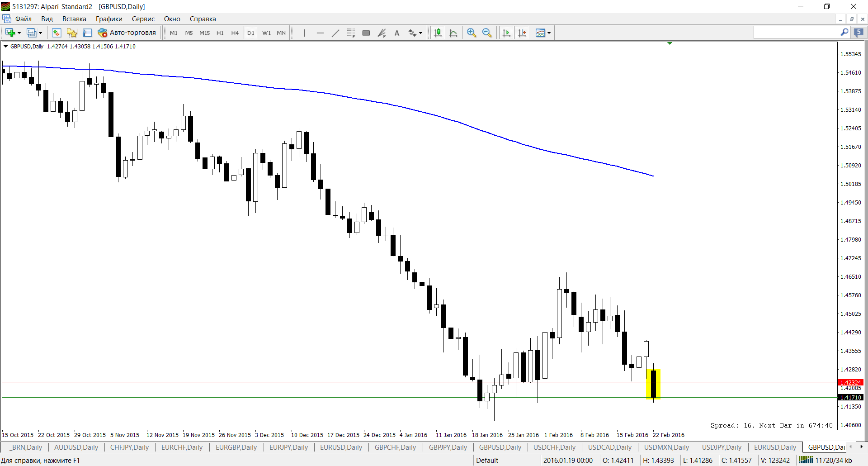Image resolution: width=868 pixels, height=466 pixels.
Task: Switch to USDMXN,Daily chart tab
Action: [x=666, y=447]
